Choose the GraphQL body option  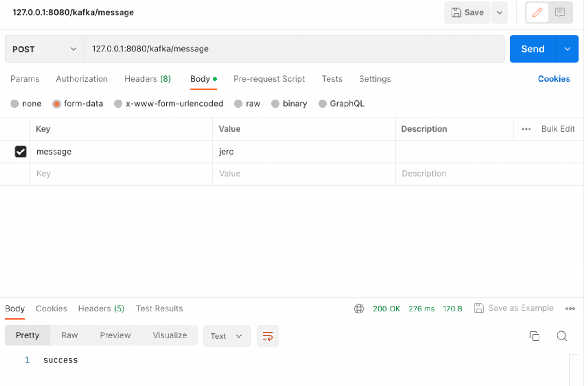tap(323, 104)
